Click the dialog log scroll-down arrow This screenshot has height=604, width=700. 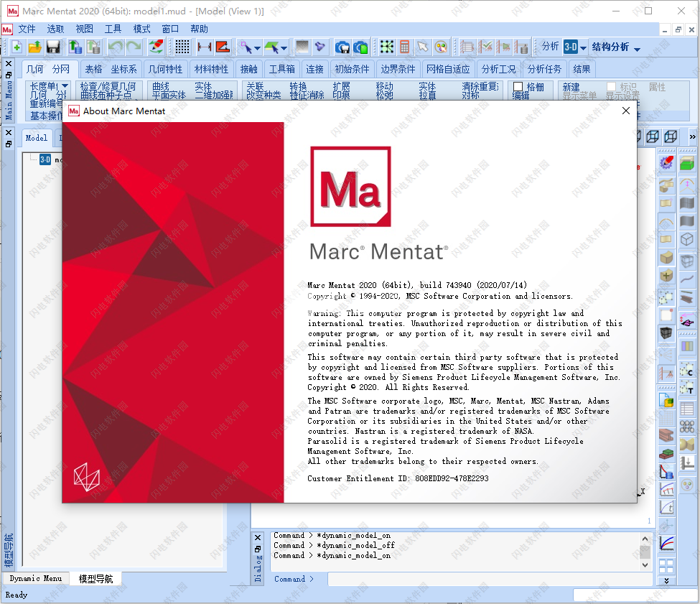(x=645, y=565)
